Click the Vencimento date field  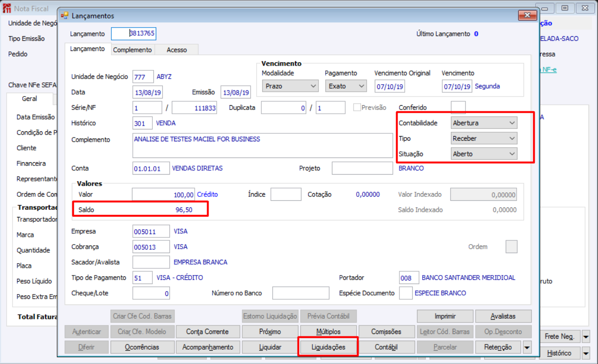click(457, 86)
